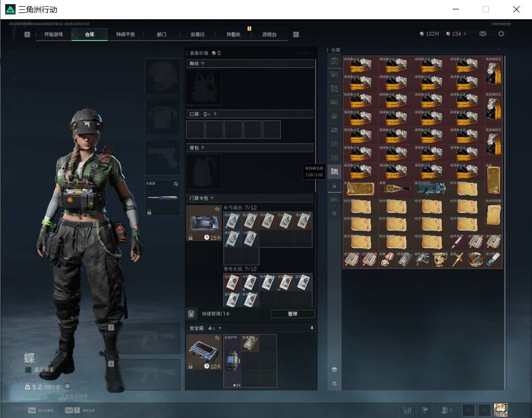Select the empty pistol slot

162,157
